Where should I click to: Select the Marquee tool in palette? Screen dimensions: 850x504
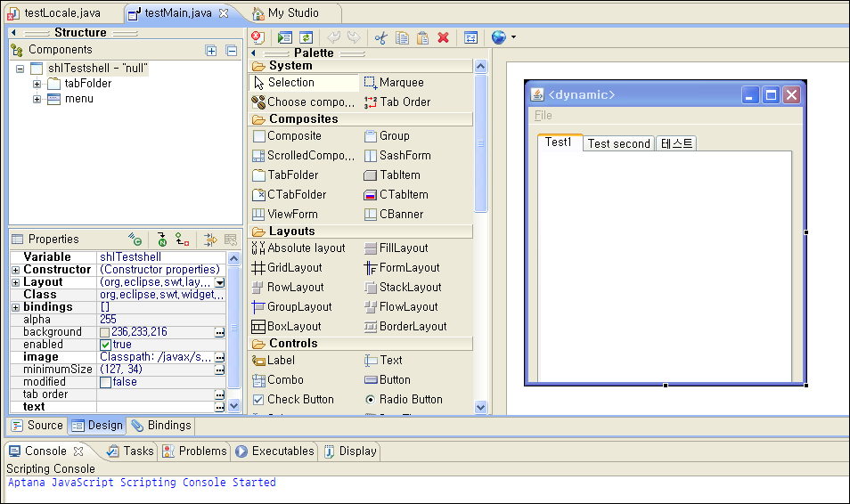click(394, 83)
